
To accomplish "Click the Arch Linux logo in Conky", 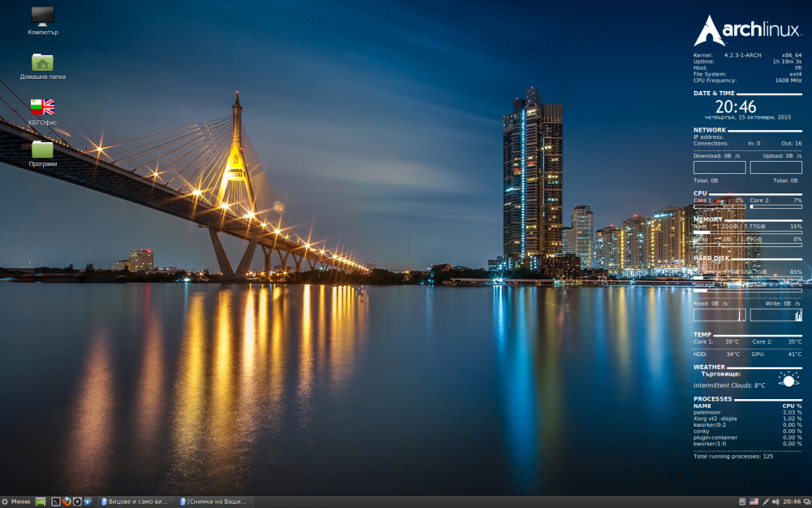I will 747,31.
